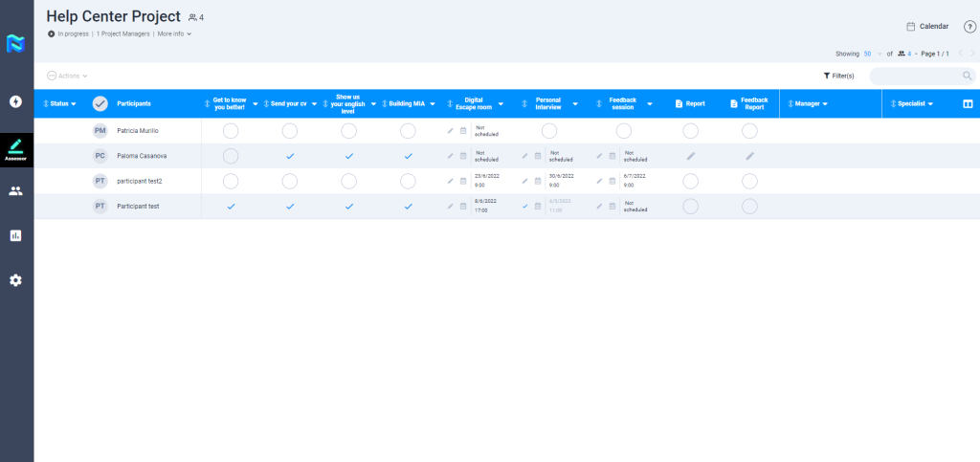Screen dimensions: 980x462
Task: Click the help question mark icon
Action: 969,27
